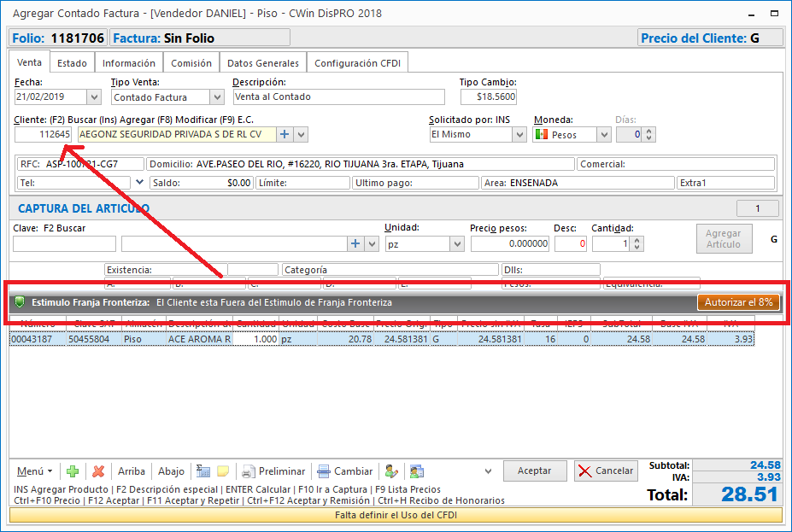Open the Datos Generales tab

[262, 63]
